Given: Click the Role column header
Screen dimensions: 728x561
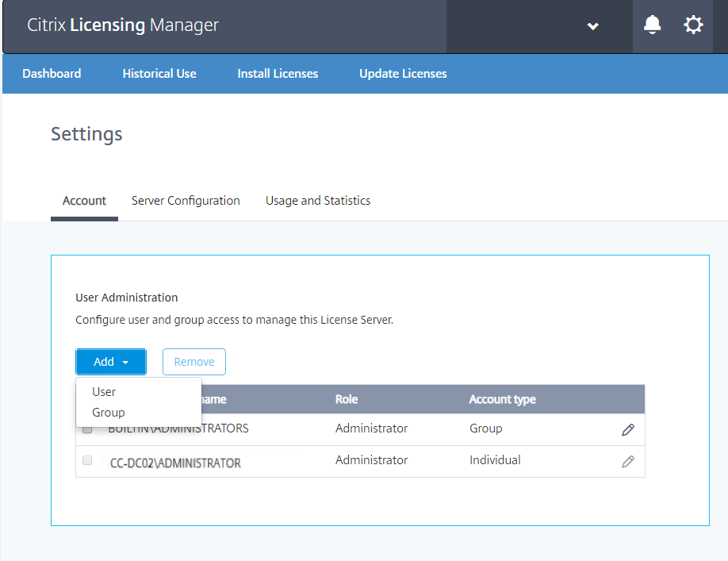Looking at the screenshot, I should click(347, 399).
